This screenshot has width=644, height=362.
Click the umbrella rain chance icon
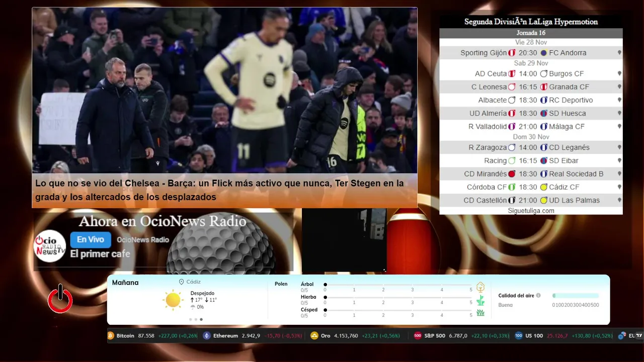click(x=193, y=307)
